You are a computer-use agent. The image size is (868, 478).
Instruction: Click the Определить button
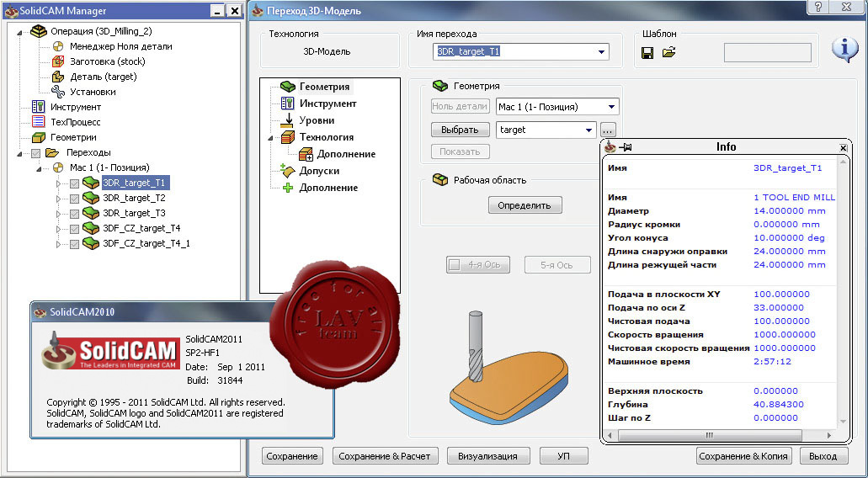[525, 205]
